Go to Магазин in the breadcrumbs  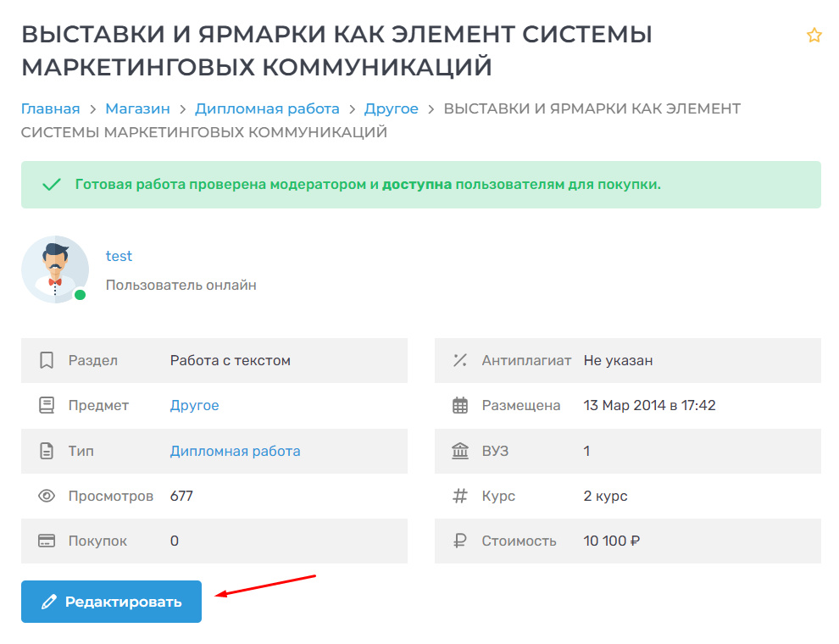[x=137, y=108]
